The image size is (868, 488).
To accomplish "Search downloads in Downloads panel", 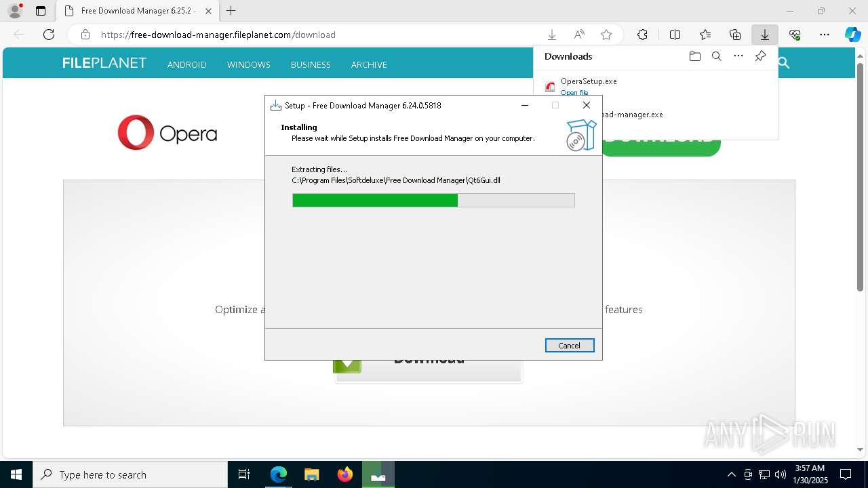I will coord(716,56).
